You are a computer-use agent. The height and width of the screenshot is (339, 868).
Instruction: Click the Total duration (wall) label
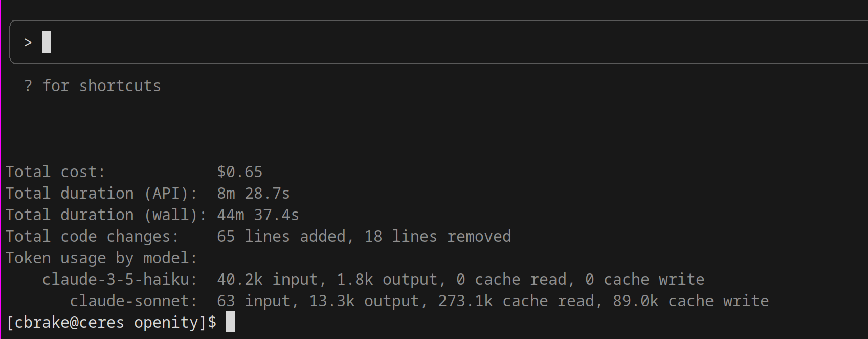[106, 215]
